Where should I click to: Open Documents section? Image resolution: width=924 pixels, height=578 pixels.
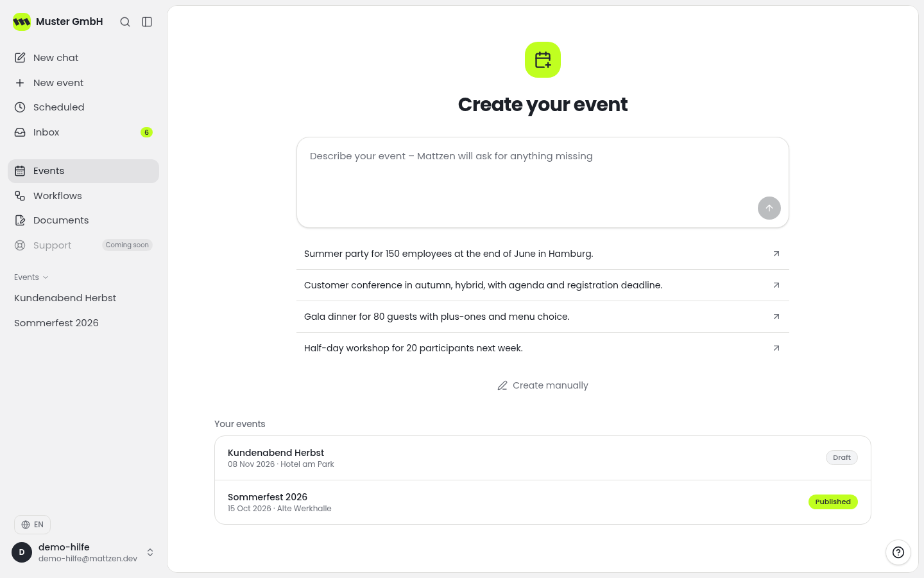pyautogui.click(x=83, y=220)
